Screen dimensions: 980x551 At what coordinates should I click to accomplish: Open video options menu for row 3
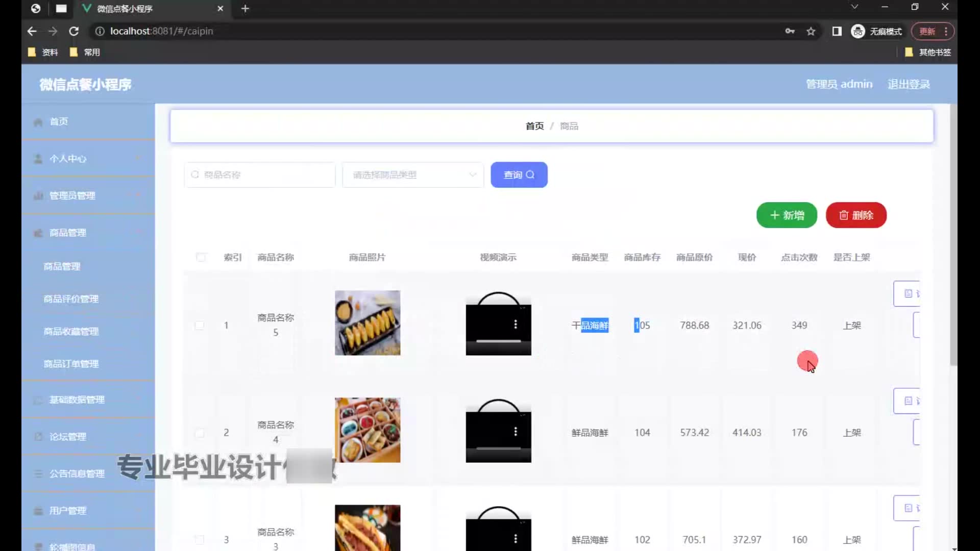click(x=516, y=539)
